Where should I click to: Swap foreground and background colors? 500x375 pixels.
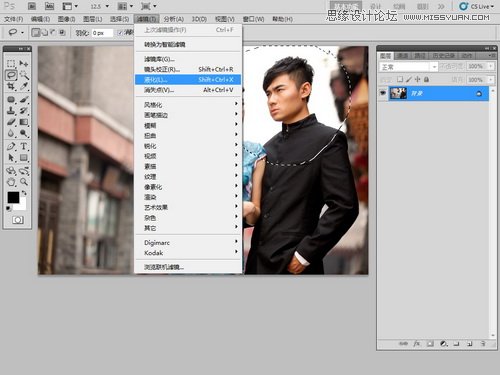tap(24, 193)
